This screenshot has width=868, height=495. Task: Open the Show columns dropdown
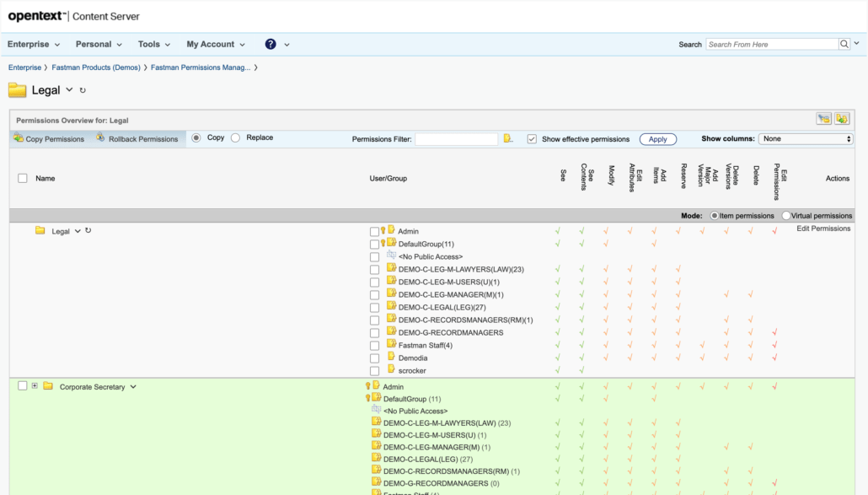point(806,139)
